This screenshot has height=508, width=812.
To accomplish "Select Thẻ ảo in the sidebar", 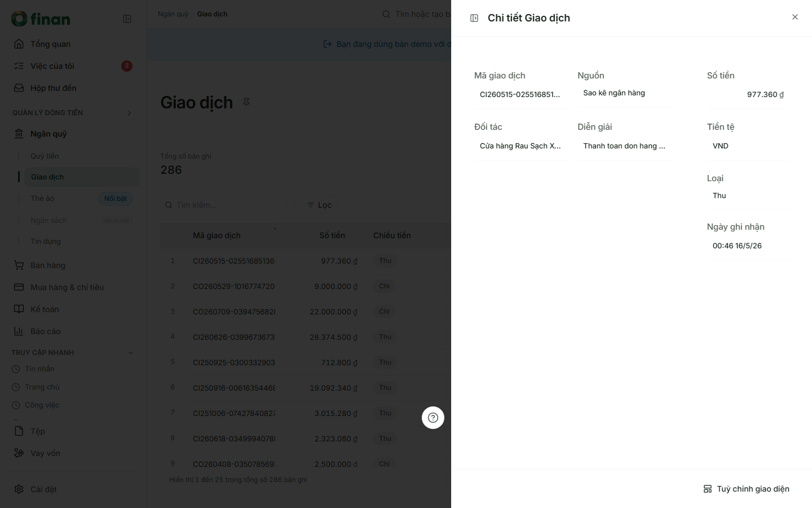I will click(42, 198).
